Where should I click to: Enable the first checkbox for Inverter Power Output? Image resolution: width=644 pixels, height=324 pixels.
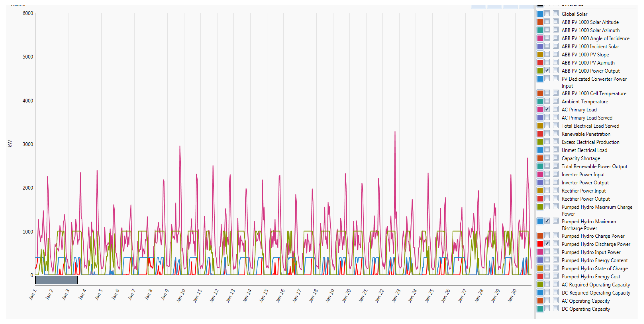[547, 182]
